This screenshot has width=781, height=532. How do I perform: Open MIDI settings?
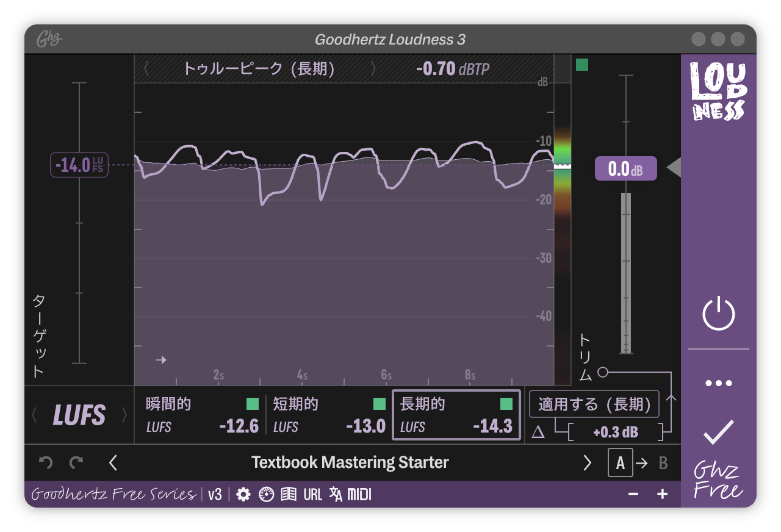coord(359,494)
